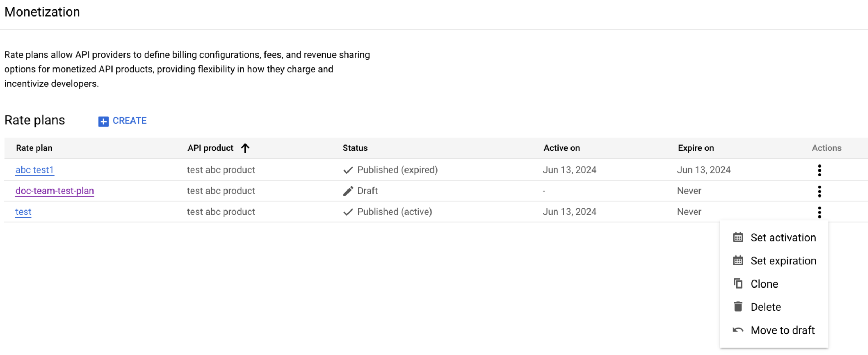The width and height of the screenshot is (868, 355).
Task: Open the abc test1 rate plan
Action: tap(34, 169)
